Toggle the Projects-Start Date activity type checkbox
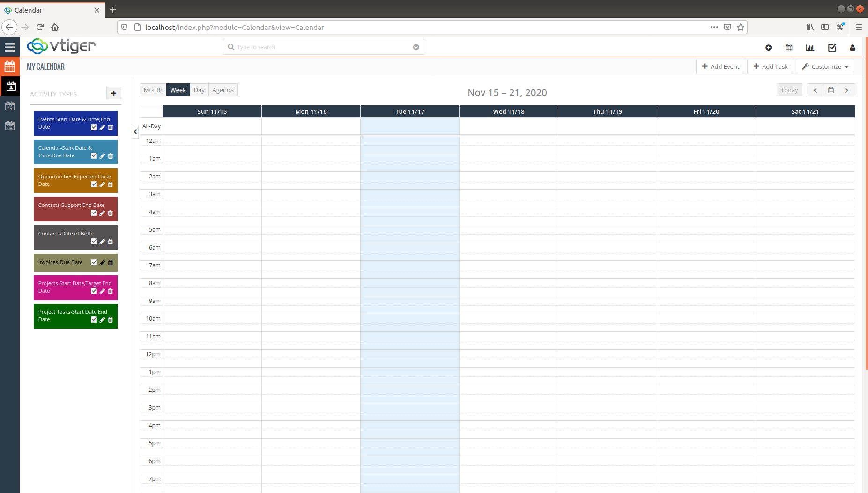The image size is (868, 493). [94, 291]
